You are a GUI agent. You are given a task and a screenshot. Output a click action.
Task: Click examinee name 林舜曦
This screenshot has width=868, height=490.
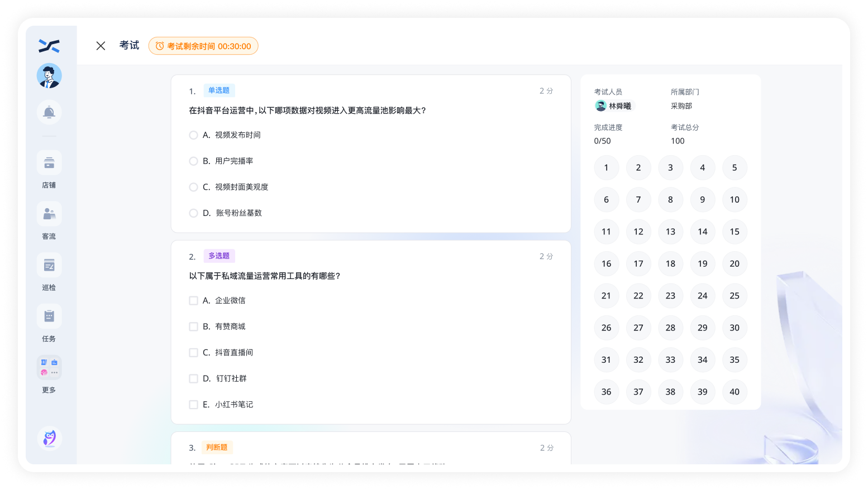pyautogui.click(x=619, y=106)
